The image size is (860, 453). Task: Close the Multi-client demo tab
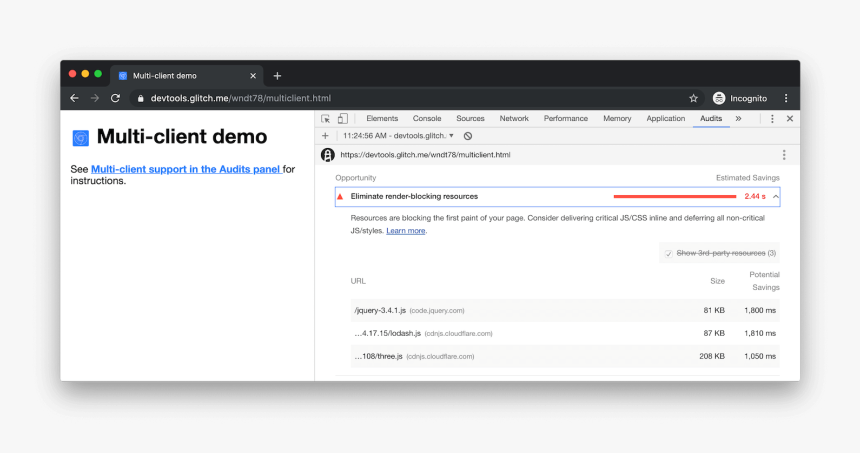(x=253, y=76)
